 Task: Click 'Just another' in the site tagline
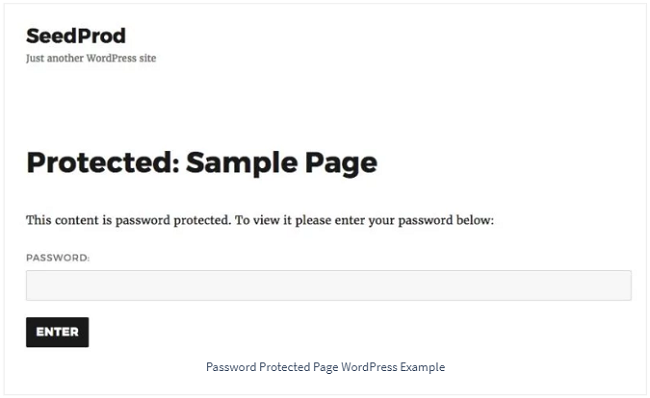click(x=55, y=58)
